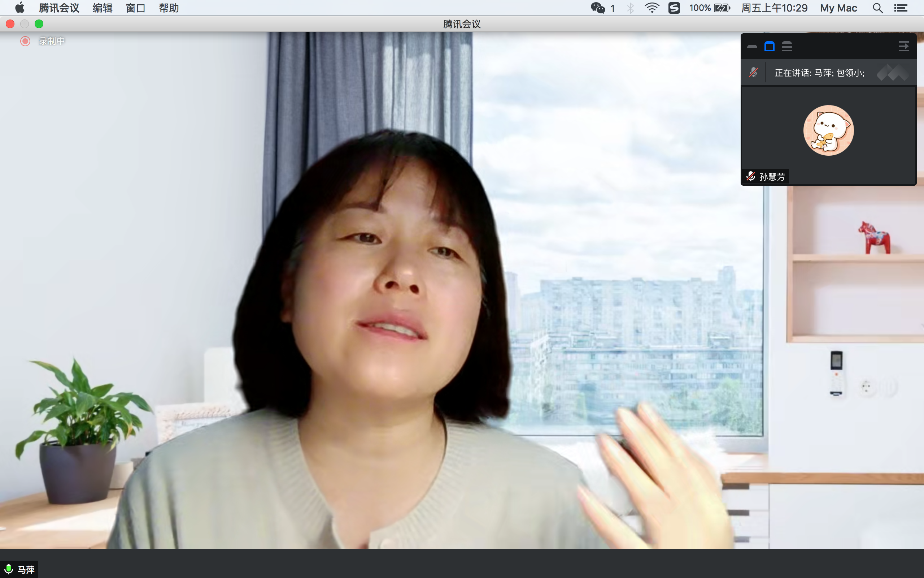This screenshot has width=924, height=578.
Task: Click the 孙慧芳 name label
Action: tap(772, 177)
